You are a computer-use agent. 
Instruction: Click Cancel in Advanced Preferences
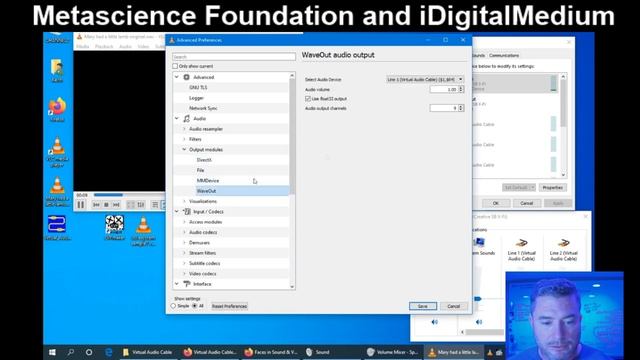point(453,306)
